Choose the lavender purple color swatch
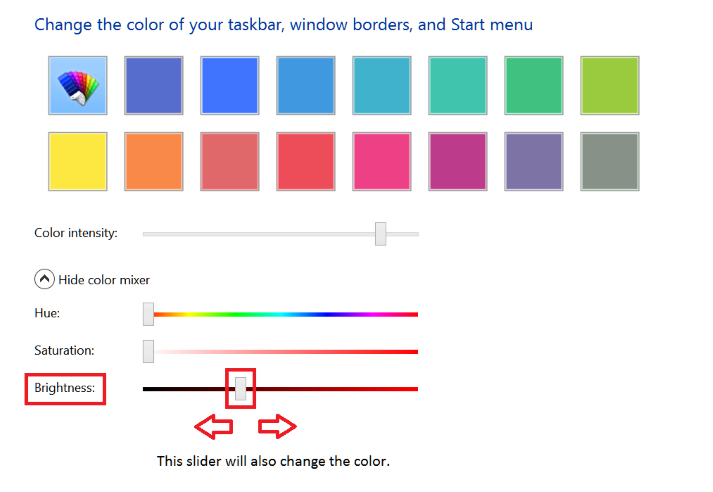Viewport: 713px width, 492px height. click(x=534, y=161)
